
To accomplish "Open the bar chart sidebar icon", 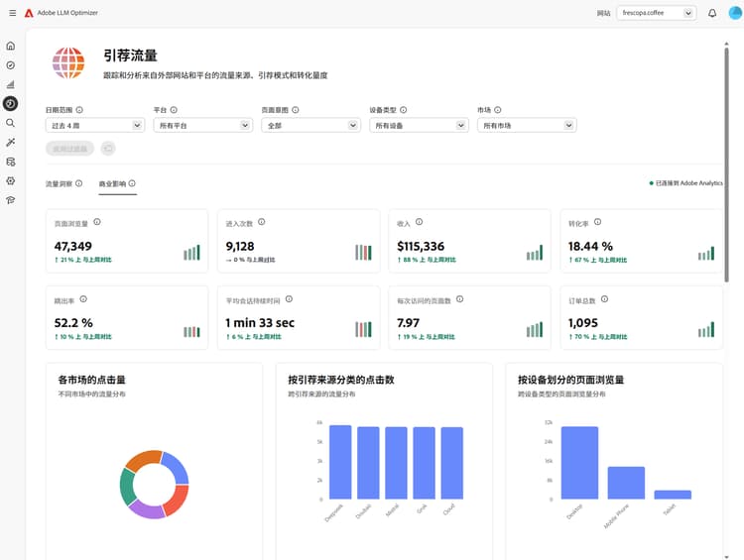I will (x=11, y=84).
